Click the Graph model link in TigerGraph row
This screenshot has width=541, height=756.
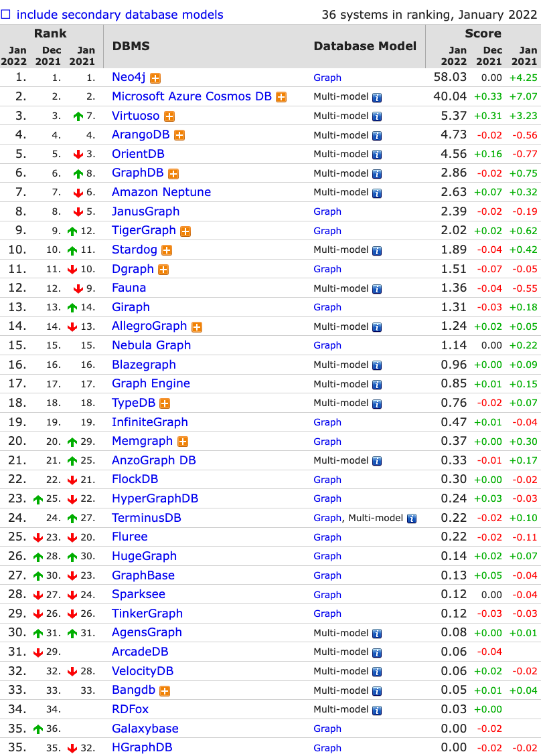(327, 231)
